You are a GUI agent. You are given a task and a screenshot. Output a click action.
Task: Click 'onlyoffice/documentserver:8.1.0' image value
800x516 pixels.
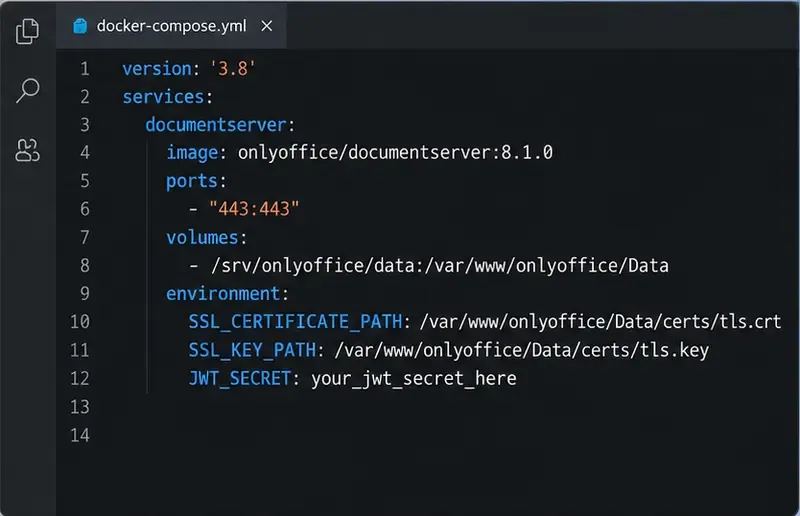pos(395,153)
